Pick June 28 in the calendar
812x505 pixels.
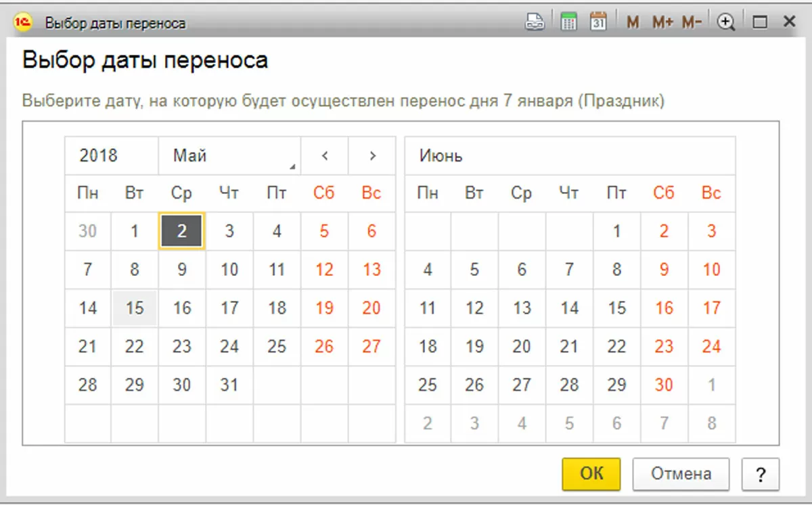pos(569,385)
